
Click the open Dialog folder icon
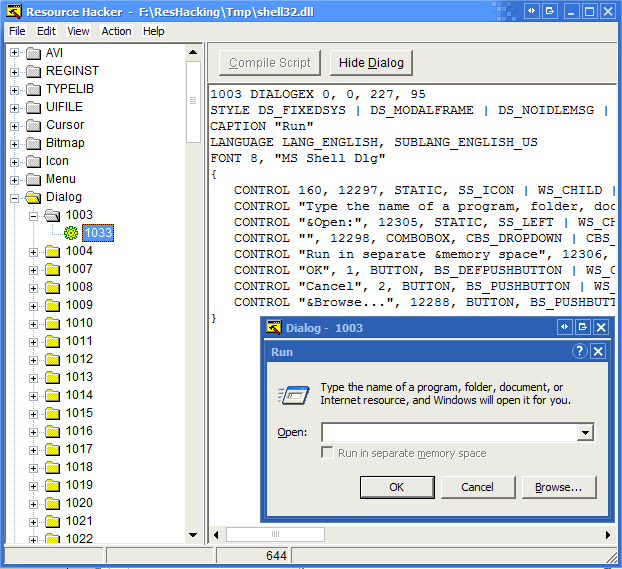[33, 197]
